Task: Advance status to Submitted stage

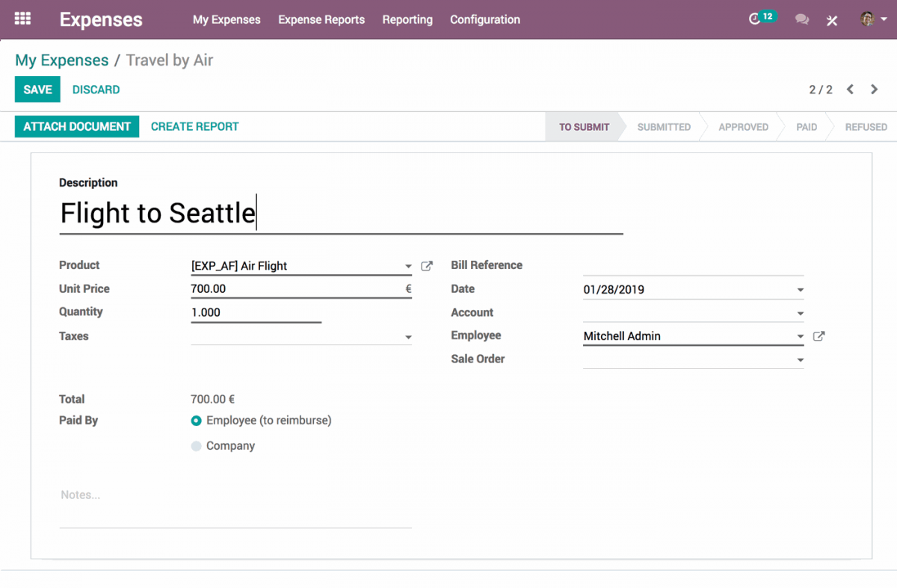Action: coord(662,127)
